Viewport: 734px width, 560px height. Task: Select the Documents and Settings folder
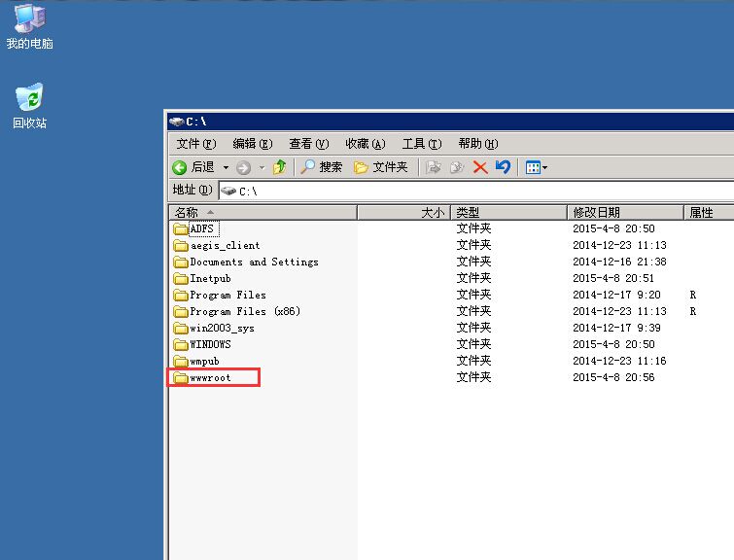click(253, 262)
